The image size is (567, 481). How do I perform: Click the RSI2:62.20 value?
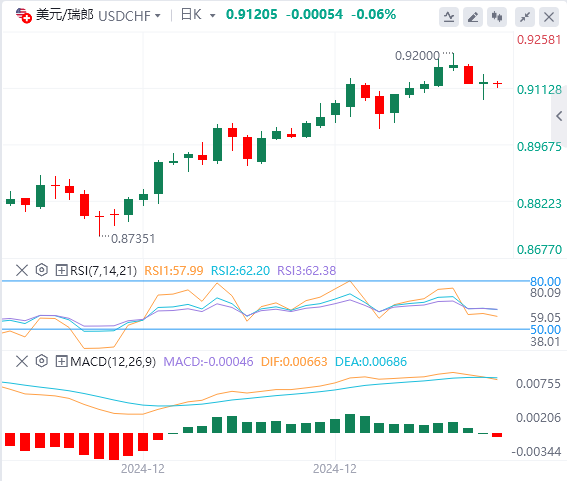coord(240,271)
